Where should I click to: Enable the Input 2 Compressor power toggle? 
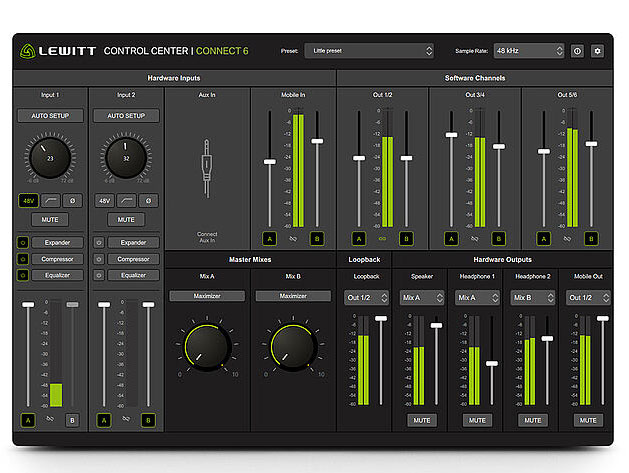tap(99, 259)
